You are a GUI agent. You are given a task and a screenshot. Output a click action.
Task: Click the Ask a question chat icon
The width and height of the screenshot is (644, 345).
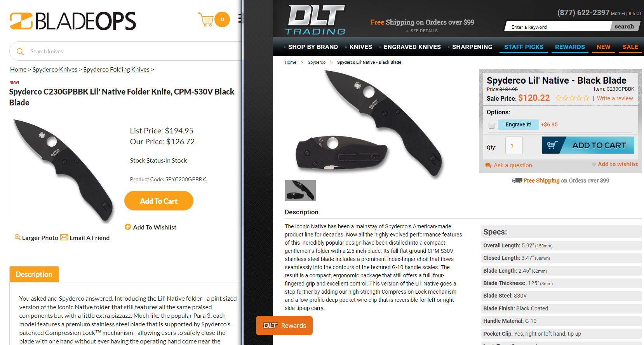tap(488, 165)
